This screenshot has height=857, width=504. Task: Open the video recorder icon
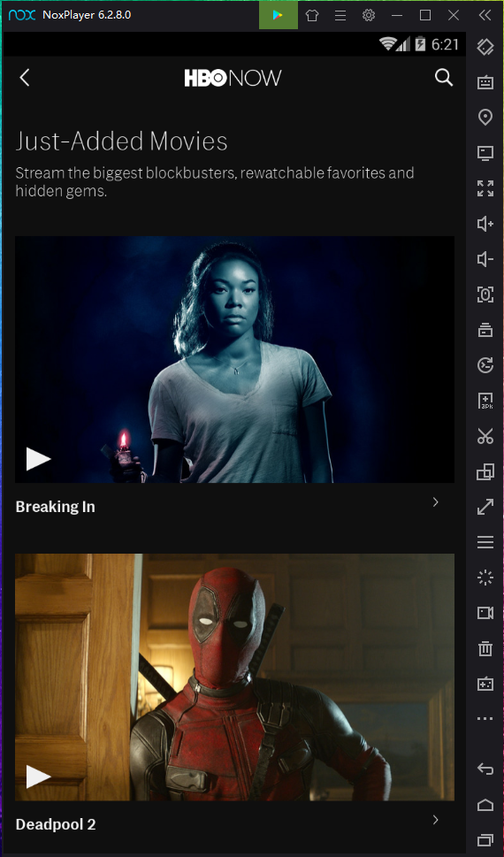pos(485,613)
